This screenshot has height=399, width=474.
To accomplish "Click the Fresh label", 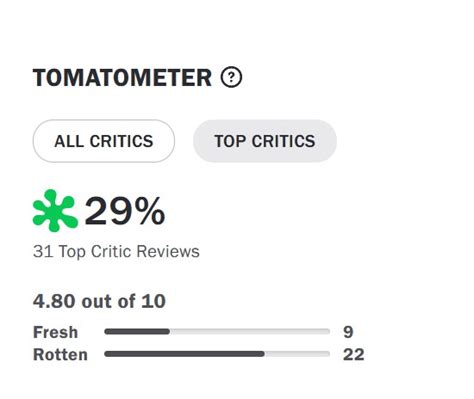I will coord(55,332).
